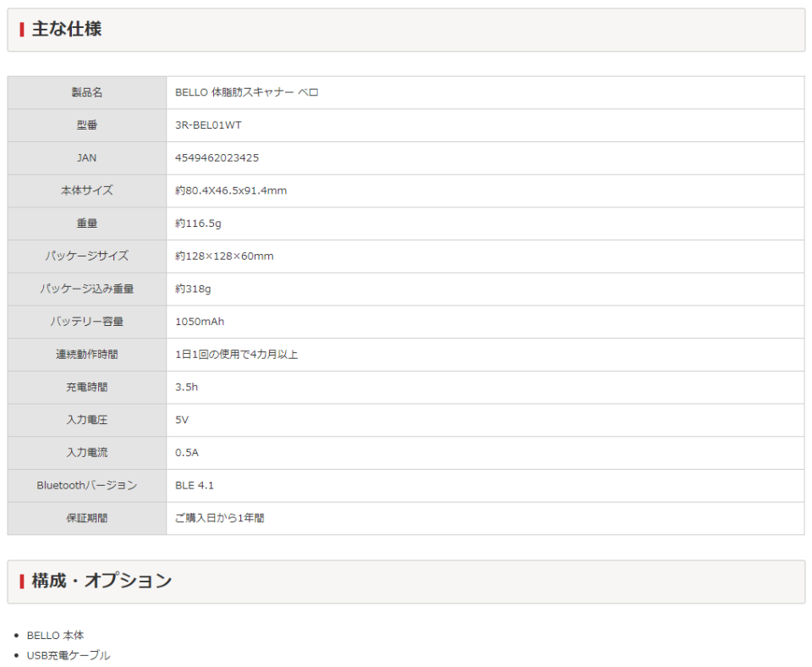The height and width of the screenshot is (667, 812).
Task: Click the USB充電ケーブル list item
Action: point(69,656)
